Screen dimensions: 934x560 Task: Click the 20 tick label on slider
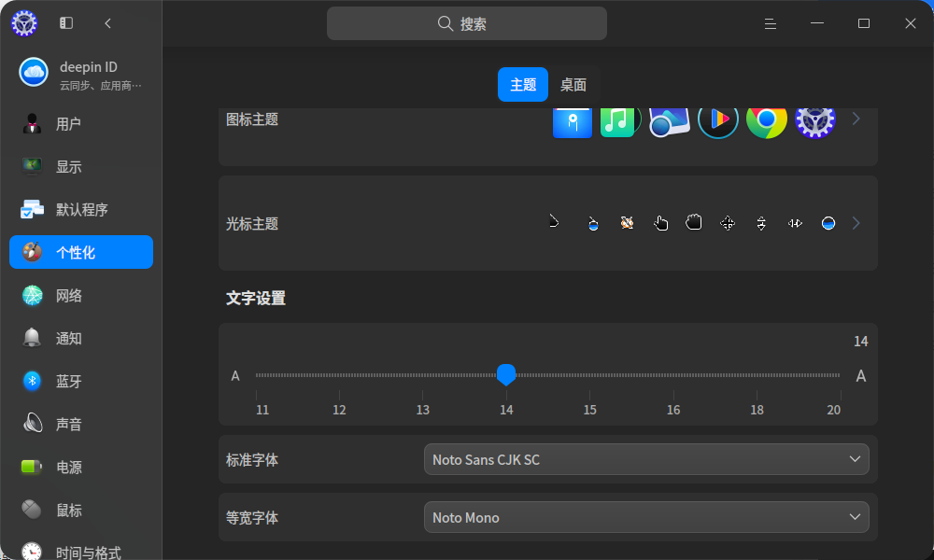pyautogui.click(x=833, y=410)
